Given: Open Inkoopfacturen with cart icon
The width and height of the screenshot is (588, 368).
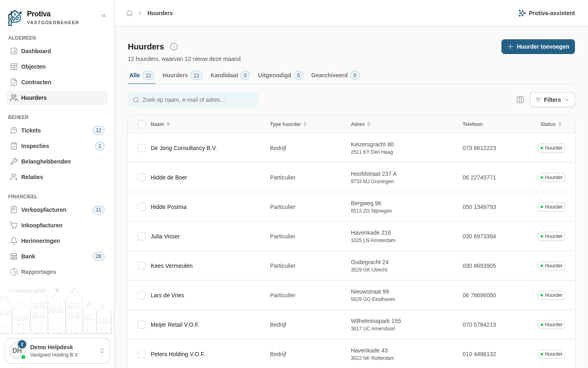Looking at the screenshot, I should [x=57, y=225].
